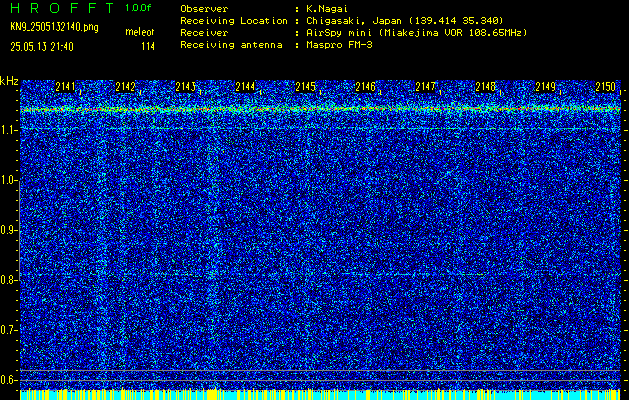Click the 2149 time marker

coord(546,87)
